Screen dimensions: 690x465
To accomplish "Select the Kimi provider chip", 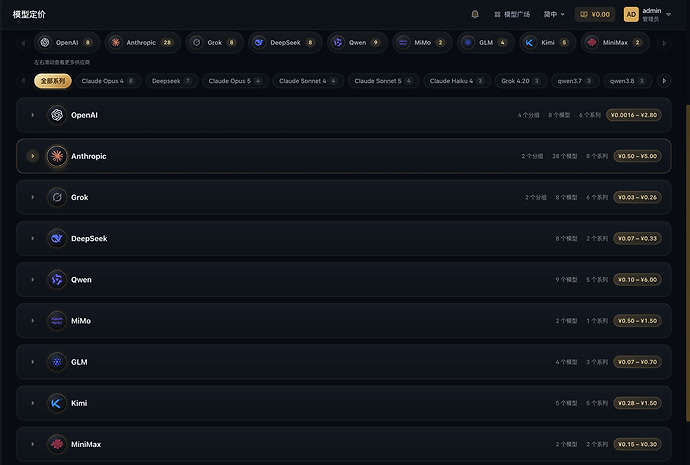I will (548, 43).
